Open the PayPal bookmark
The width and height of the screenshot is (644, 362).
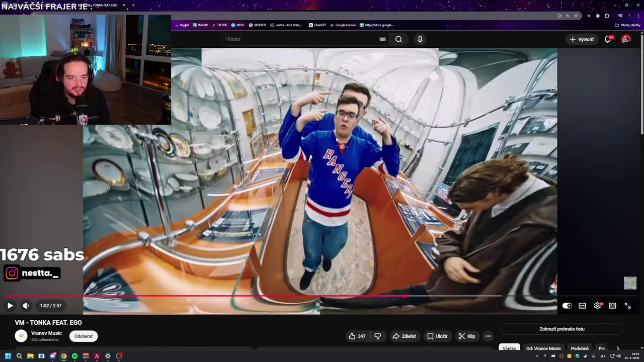[x=182, y=25]
